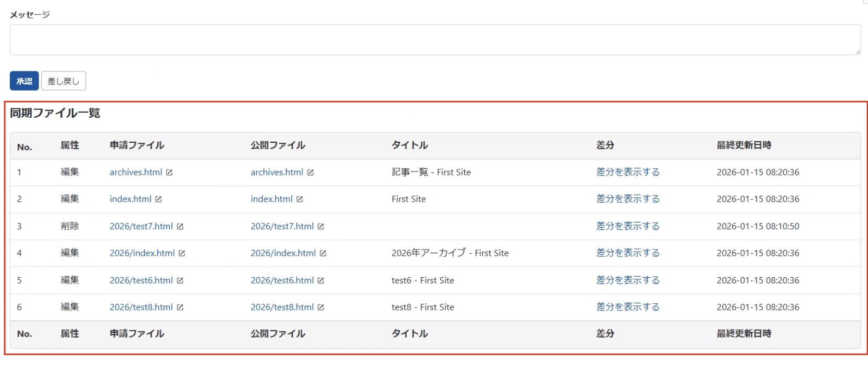
Task: Click 差分を表示する for deleted row 3
Action: pos(627,226)
